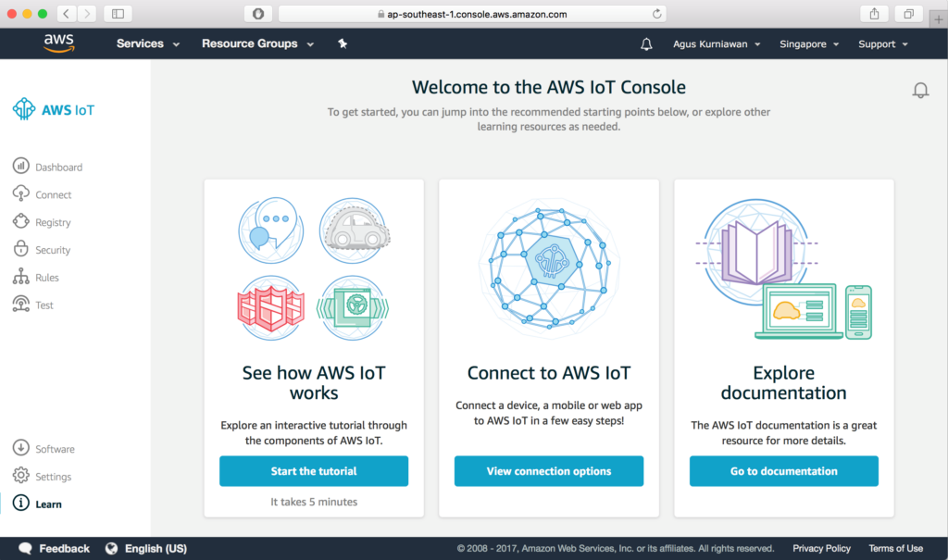Open the Registry section
This screenshot has width=948, height=560.
(x=54, y=222)
